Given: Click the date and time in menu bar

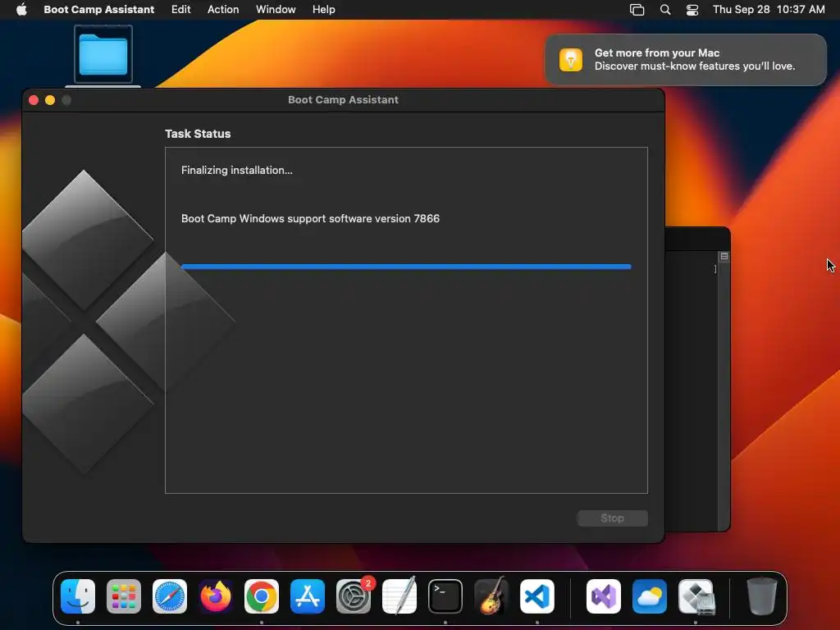Looking at the screenshot, I should point(769,9).
